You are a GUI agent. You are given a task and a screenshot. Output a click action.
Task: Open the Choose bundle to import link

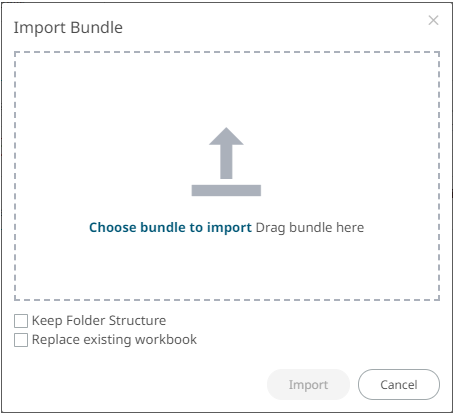(170, 228)
